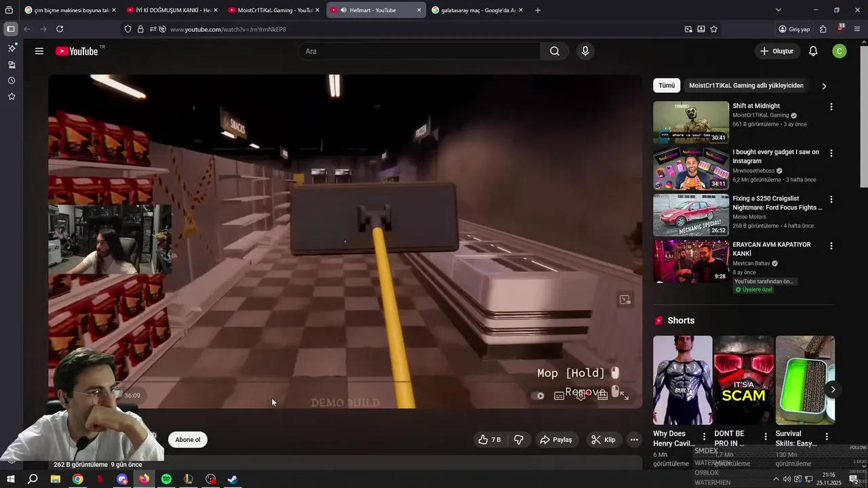Image resolution: width=868 pixels, height=488 pixels.
Task: Close the Hellmart YouTube tab
Action: point(418,10)
